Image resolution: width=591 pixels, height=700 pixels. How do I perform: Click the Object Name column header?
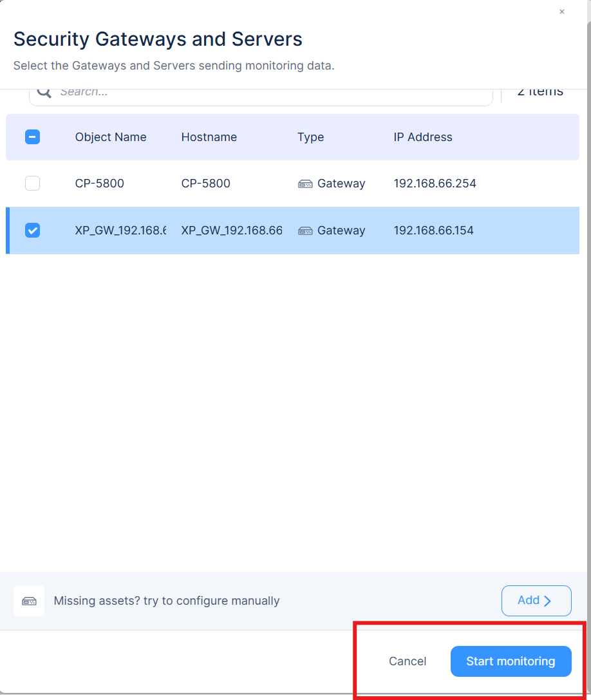coord(110,137)
